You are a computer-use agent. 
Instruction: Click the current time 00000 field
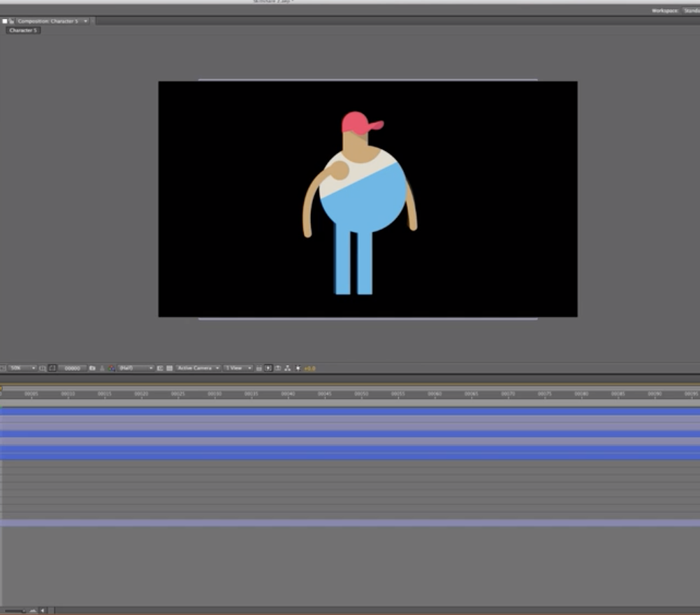tap(72, 368)
